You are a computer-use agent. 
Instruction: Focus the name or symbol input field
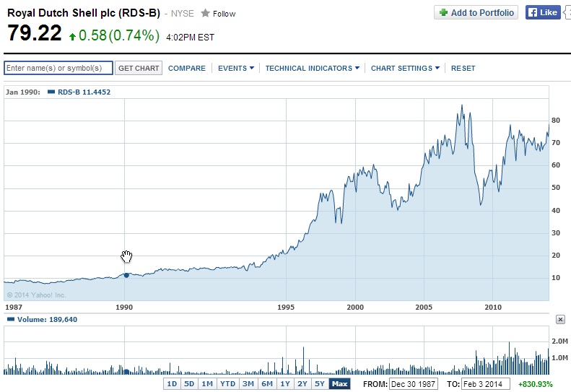tap(58, 68)
